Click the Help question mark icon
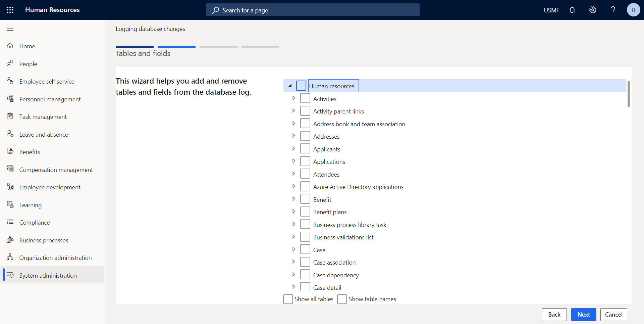644x324 pixels. (x=613, y=10)
